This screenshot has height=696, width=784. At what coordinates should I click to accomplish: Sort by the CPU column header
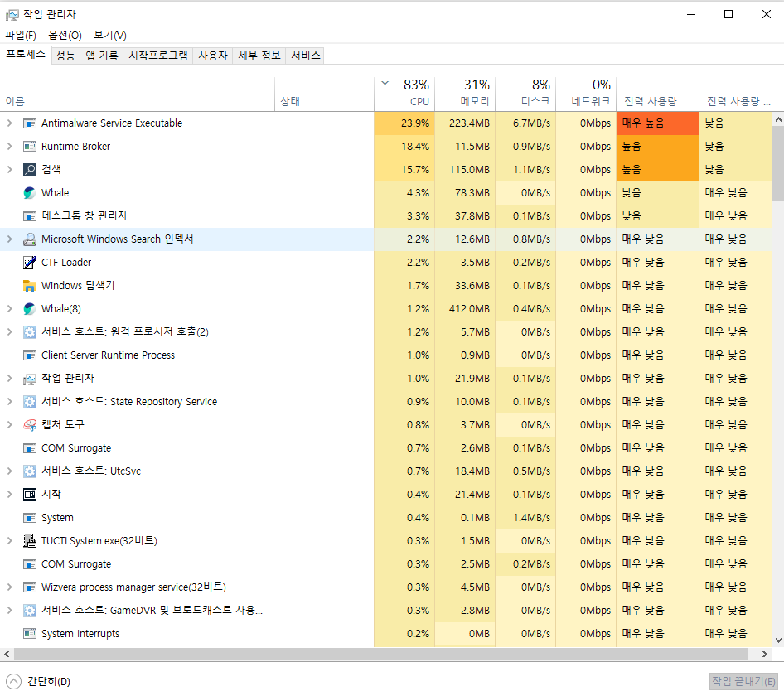[x=404, y=94]
